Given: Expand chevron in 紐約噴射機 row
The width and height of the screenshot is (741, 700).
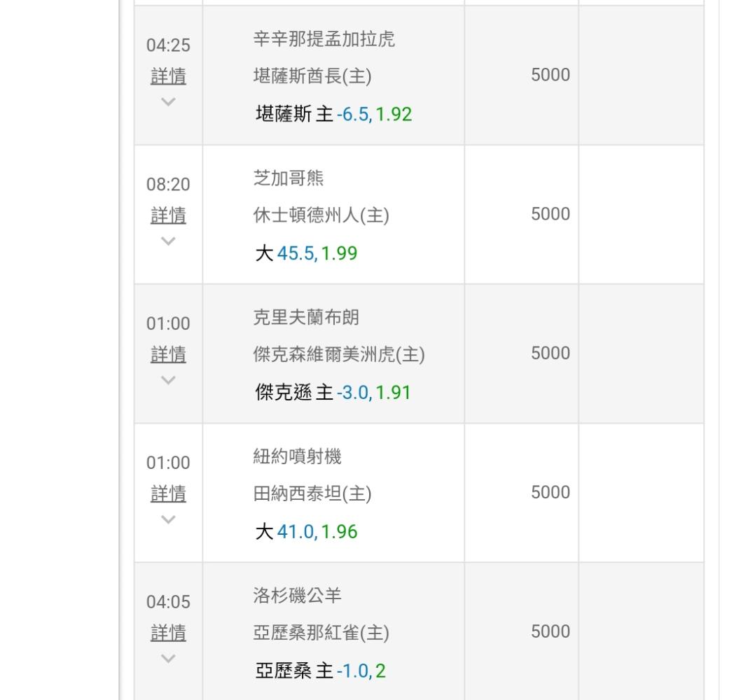Looking at the screenshot, I should tap(168, 520).
